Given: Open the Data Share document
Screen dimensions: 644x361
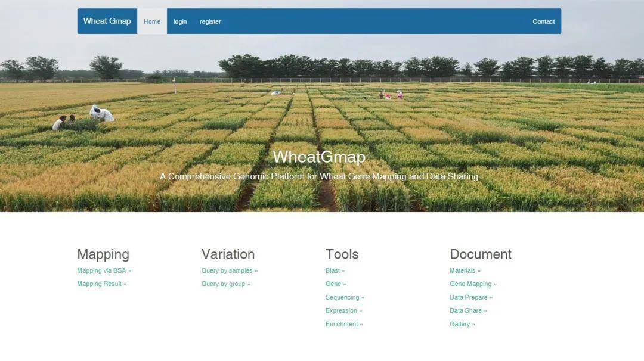Looking at the screenshot, I should 468,310.
